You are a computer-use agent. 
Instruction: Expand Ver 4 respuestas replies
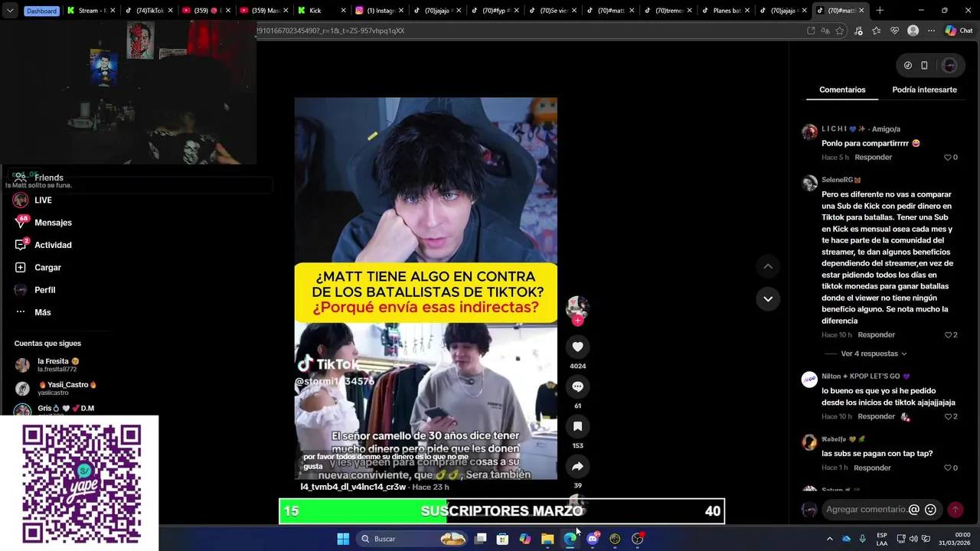tap(874, 354)
